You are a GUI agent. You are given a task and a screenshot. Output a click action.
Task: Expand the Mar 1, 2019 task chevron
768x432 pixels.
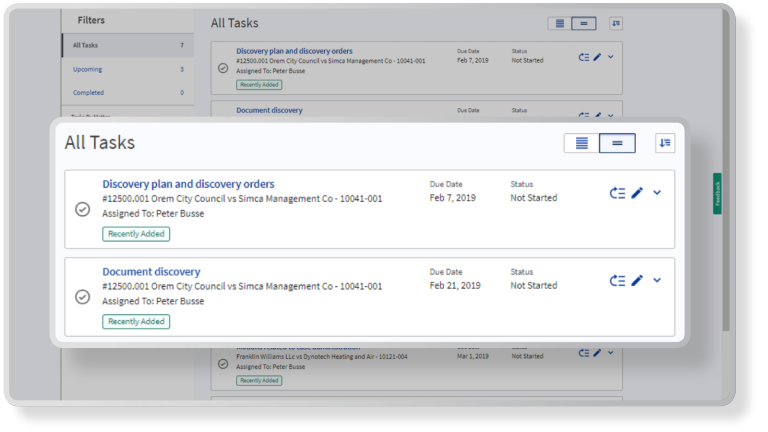pos(610,353)
